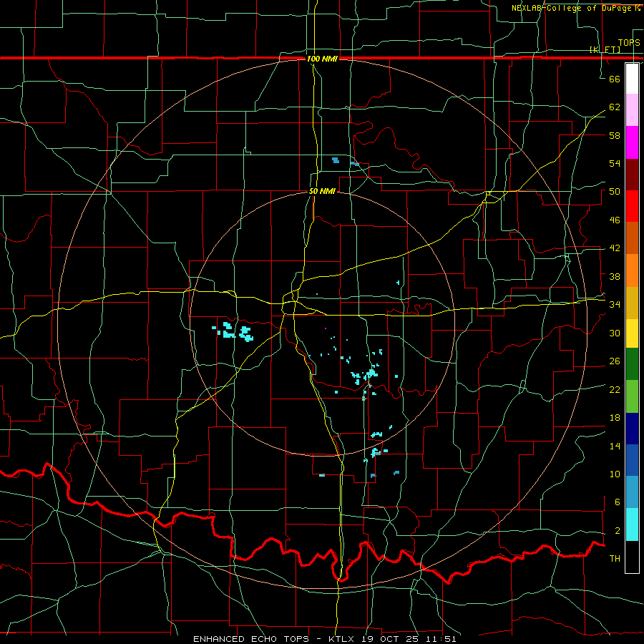Select the light pink swatch in the legend

[x=632, y=110]
